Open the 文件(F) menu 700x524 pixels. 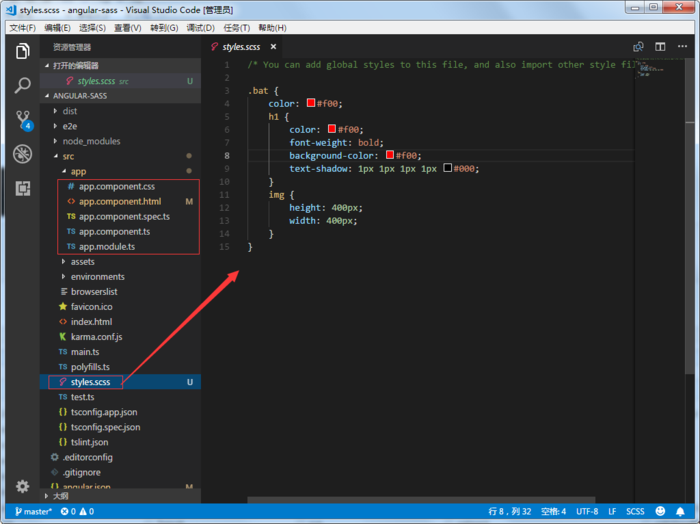(22, 28)
